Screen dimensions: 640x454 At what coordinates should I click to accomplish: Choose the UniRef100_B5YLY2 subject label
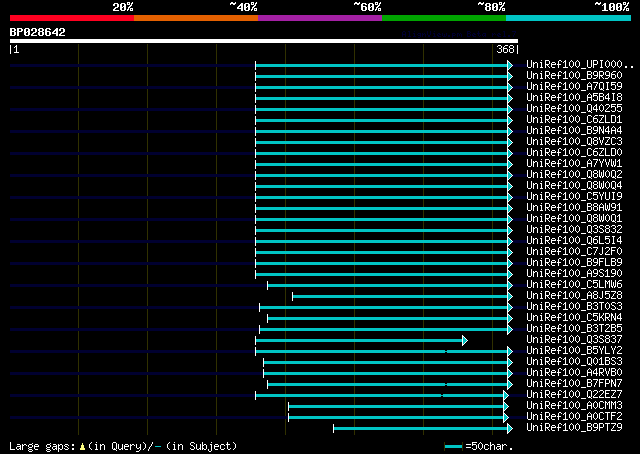[x=574, y=351]
